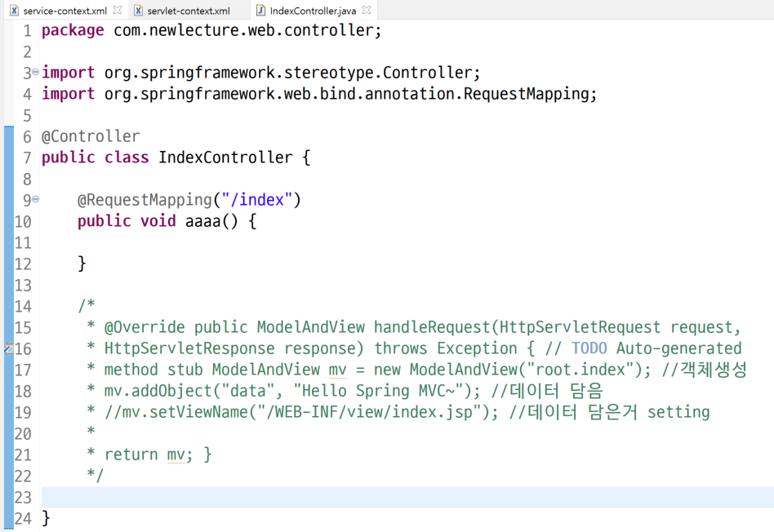Click the "return mv;" text on line 21
This screenshot has height=532, width=774.
point(149,454)
